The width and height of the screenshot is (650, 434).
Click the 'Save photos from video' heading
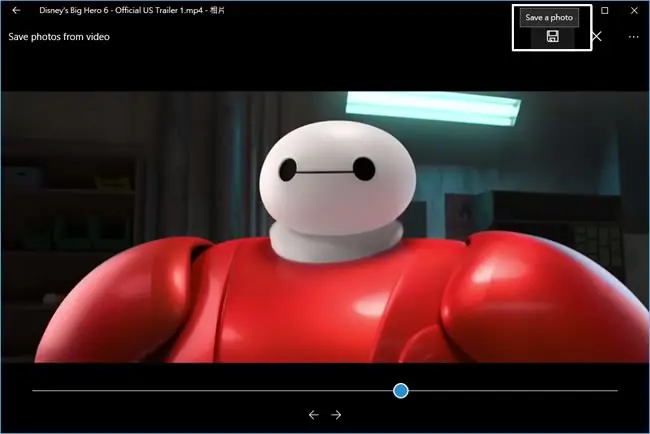tap(59, 37)
